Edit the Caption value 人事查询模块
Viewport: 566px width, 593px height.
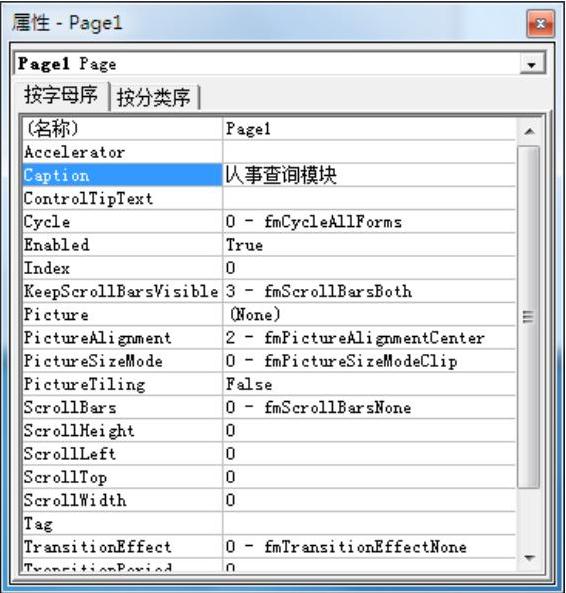point(369,175)
